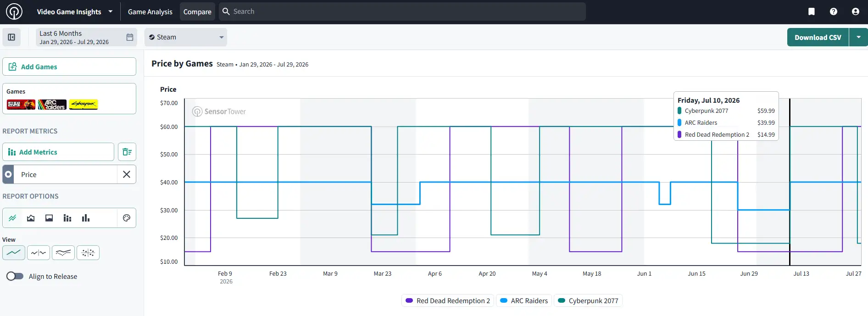868x316 pixels.
Task: Click the clear metrics icon button
Action: click(127, 152)
